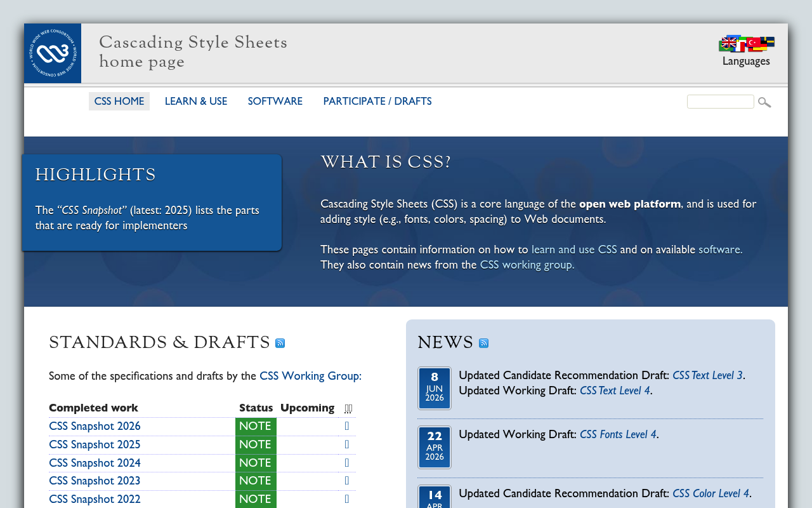Click the NEWS heading
The image size is (812, 508).
(x=446, y=343)
